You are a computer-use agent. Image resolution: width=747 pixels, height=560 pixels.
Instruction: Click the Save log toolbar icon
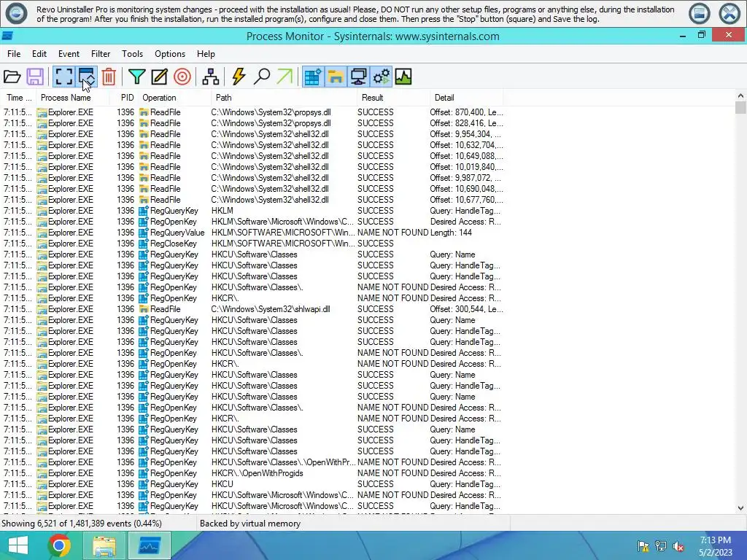coord(35,77)
